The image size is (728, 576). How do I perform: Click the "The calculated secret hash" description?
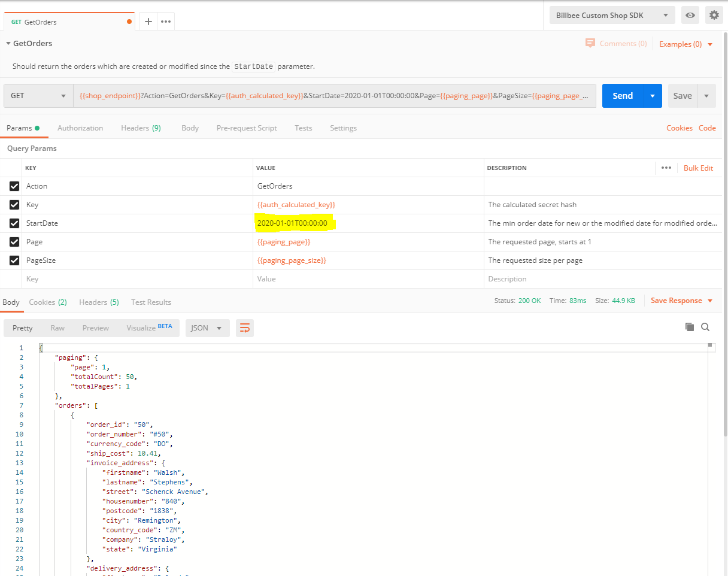tap(532, 205)
